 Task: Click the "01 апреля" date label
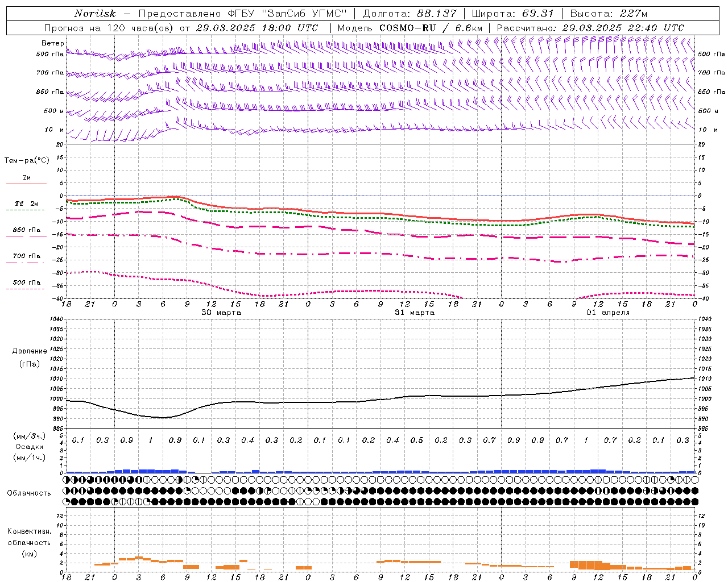(x=608, y=313)
